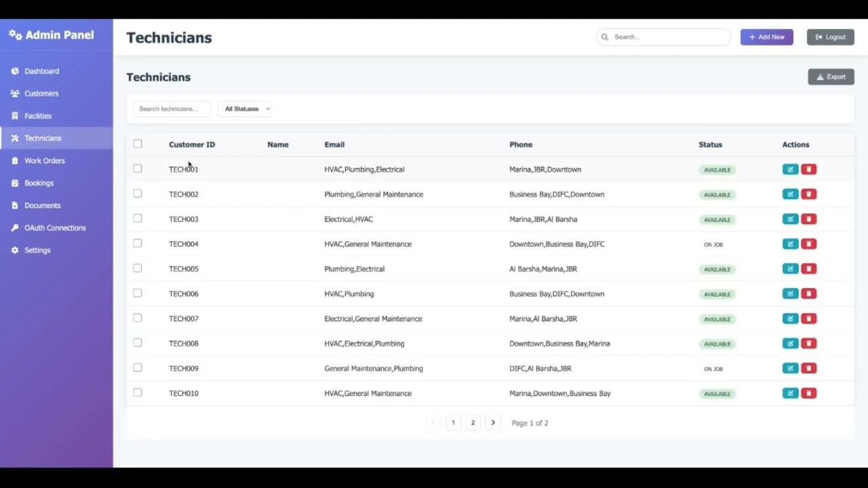Click the AVAILABLE badge for TECH007

717,319
